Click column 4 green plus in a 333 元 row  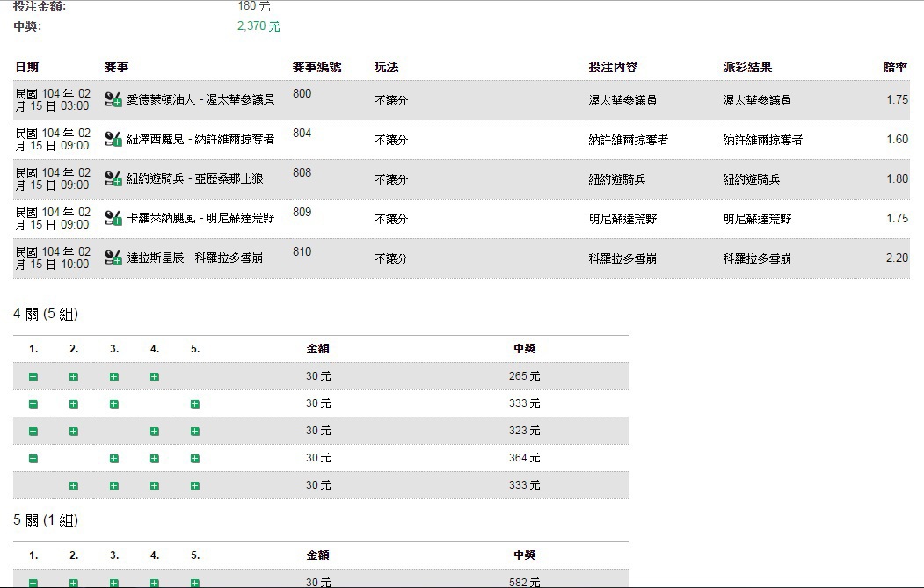tap(155, 486)
